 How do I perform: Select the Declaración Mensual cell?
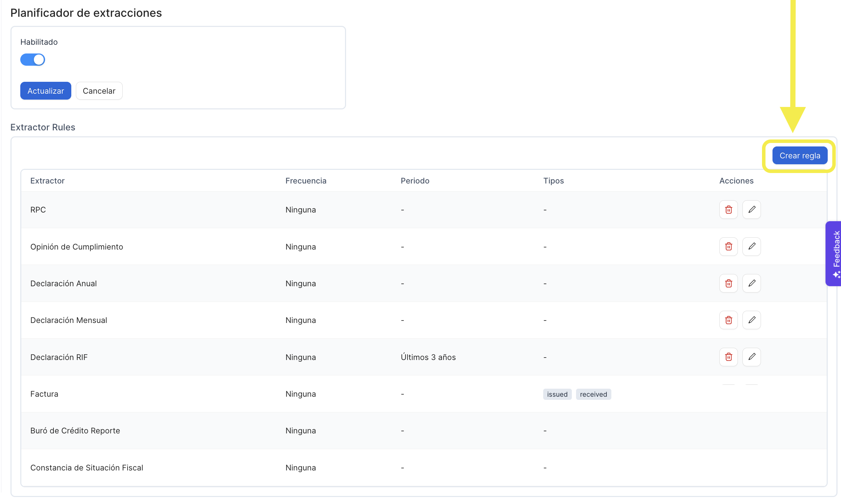(x=69, y=320)
